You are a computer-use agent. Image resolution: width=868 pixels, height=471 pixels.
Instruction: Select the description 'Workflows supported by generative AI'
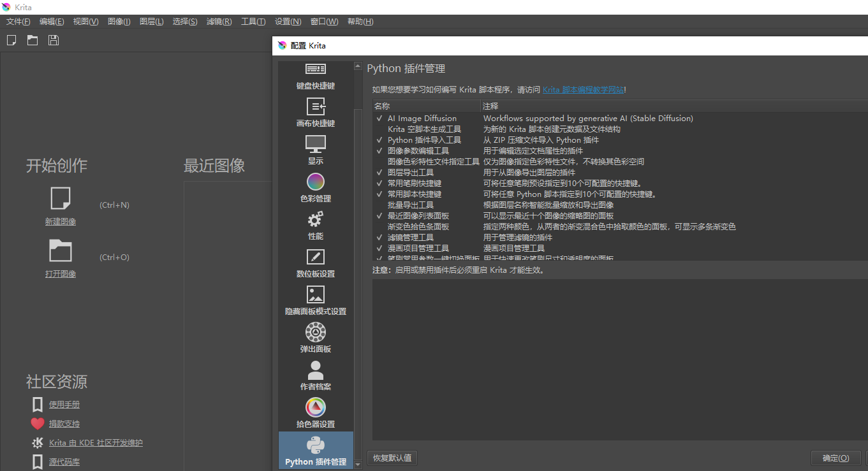coord(588,119)
